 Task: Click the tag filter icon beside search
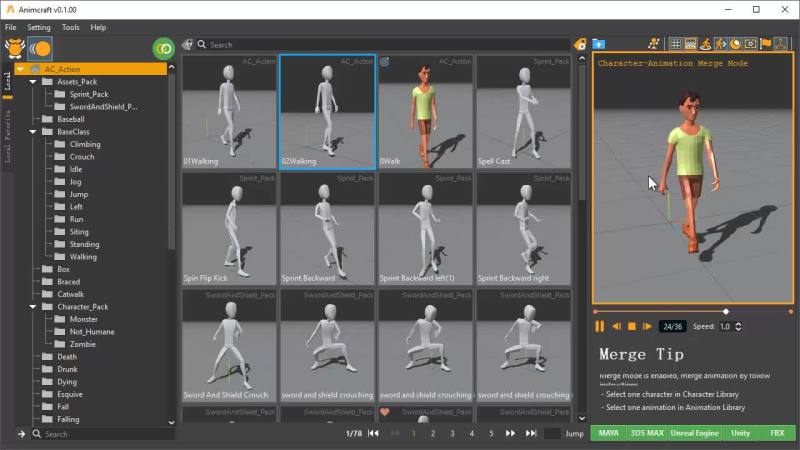point(188,45)
